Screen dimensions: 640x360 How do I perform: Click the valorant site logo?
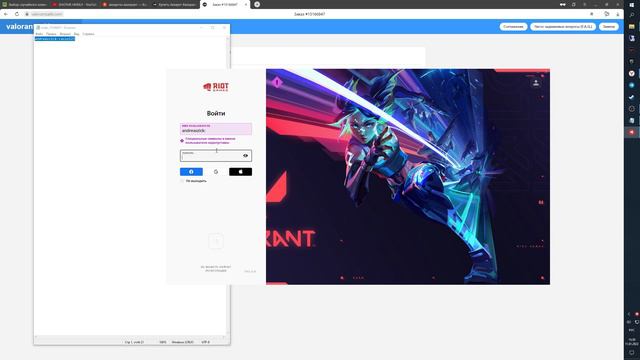click(x=19, y=27)
